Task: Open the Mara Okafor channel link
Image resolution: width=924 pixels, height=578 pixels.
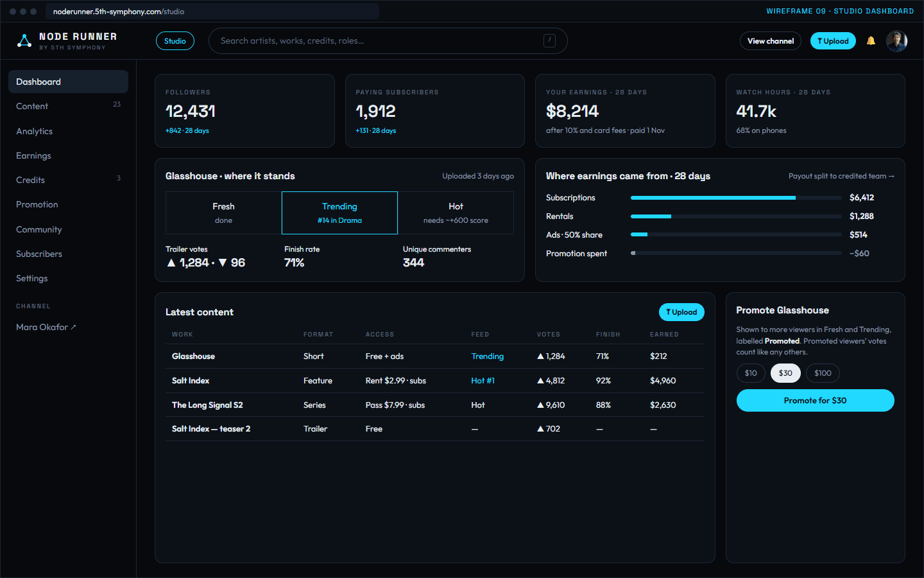Action: [x=46, y=327]
